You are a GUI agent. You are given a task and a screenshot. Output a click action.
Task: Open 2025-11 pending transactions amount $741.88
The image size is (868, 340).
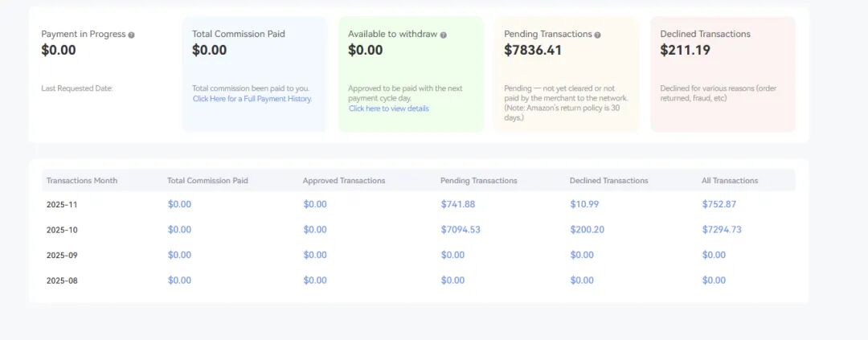click(457, 204)
